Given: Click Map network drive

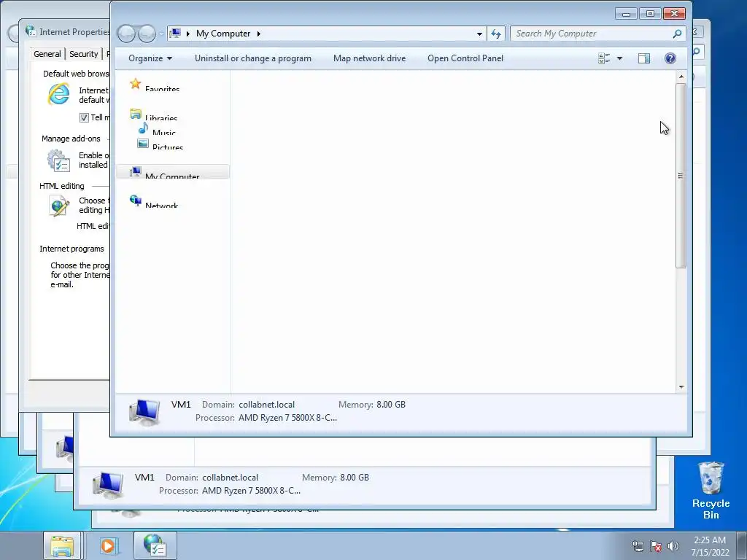Looking at the screenshot, I should [369, 58].
